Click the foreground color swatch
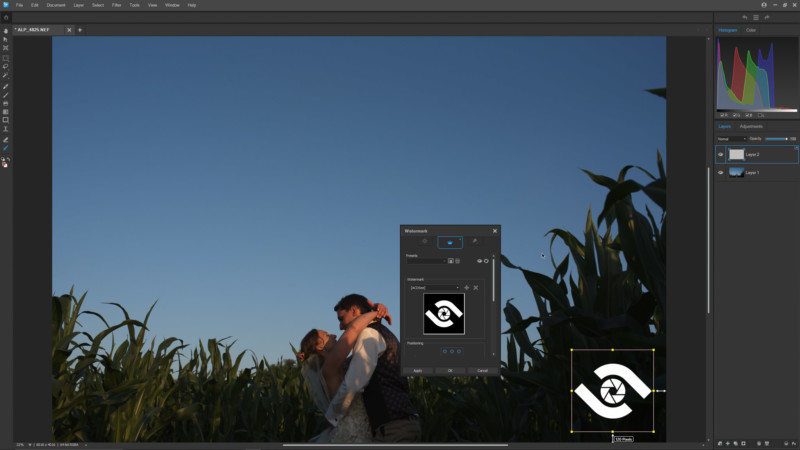The image size is (800, 450). [x=4, y=164]
